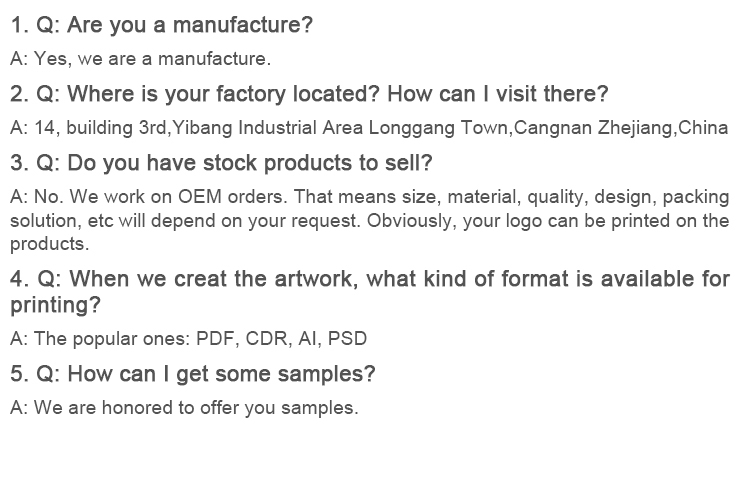
Task: Click the 'PSD' format text
Action: (347, 339)
